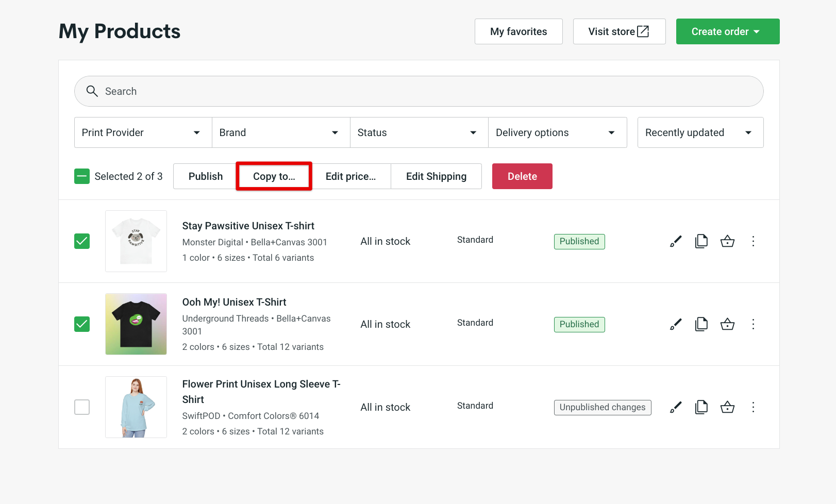
Task: Click inside the Search field
Action: click(309, 91)
